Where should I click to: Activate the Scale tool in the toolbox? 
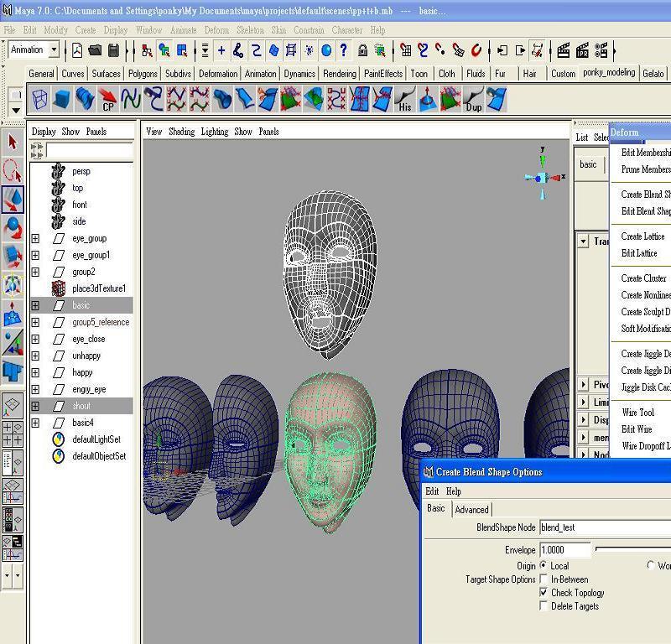tap(13, 257)
